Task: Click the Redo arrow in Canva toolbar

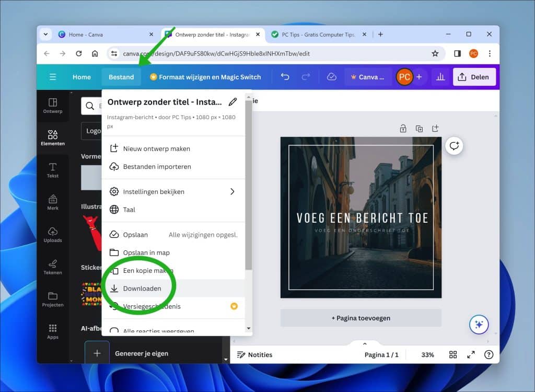Action: [306, 77]
